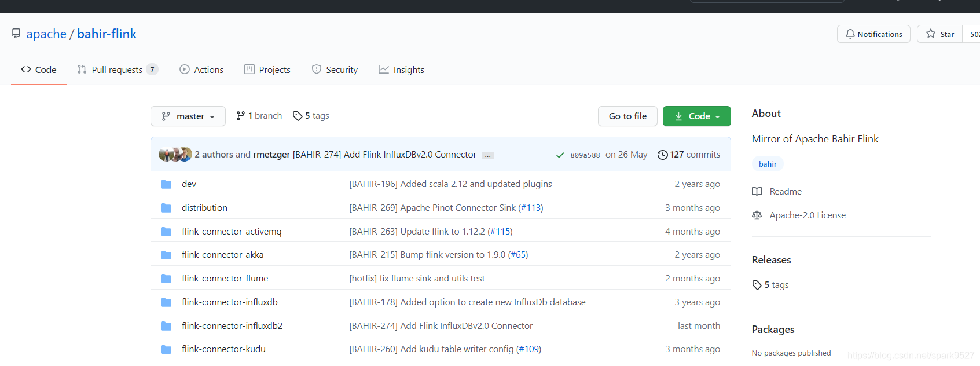
Task: Open the Projects tab
Action: click(267, 69)
